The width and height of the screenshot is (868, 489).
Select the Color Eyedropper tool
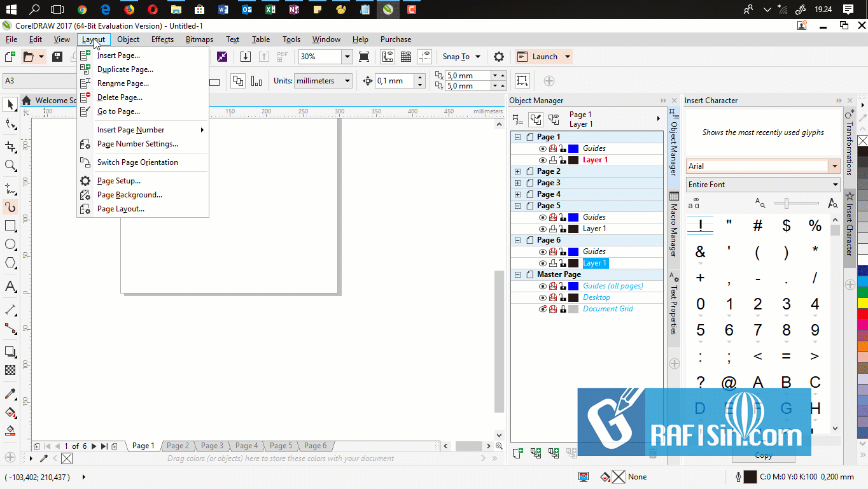10,393
